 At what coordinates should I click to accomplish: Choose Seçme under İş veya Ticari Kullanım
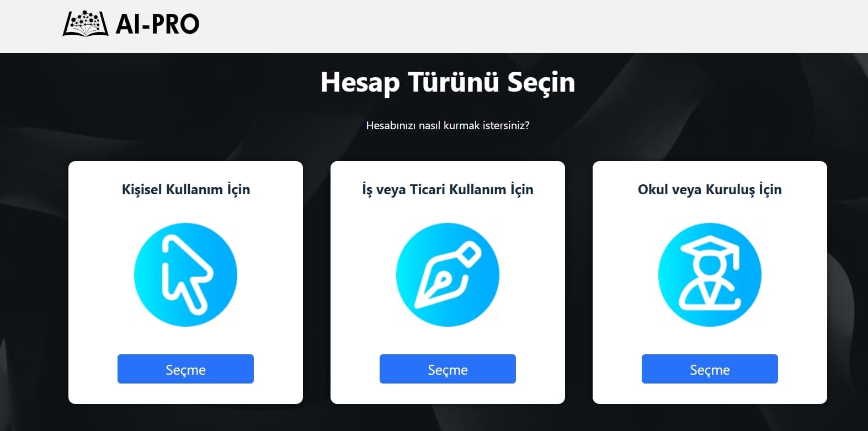coord(448,369)
